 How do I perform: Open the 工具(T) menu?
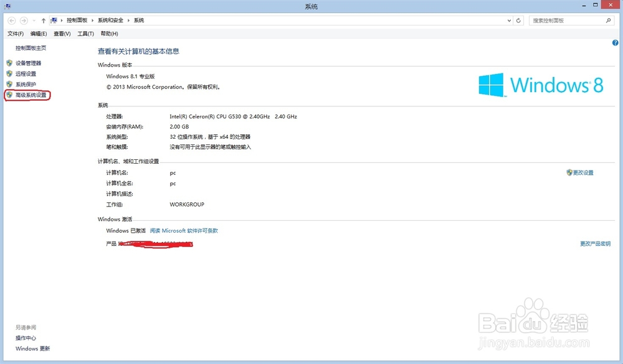[85, 34]
